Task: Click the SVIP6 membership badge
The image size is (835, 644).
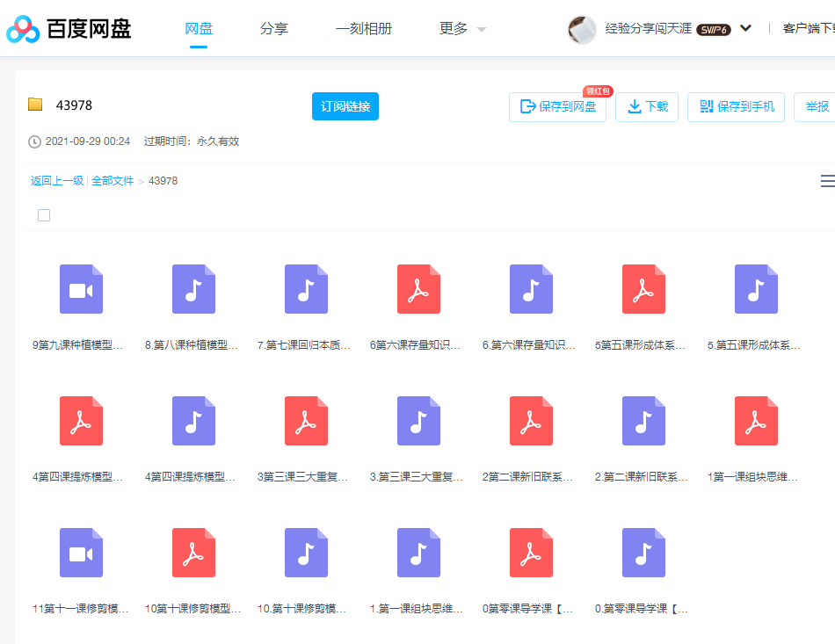Action: (x=714, y=30)
